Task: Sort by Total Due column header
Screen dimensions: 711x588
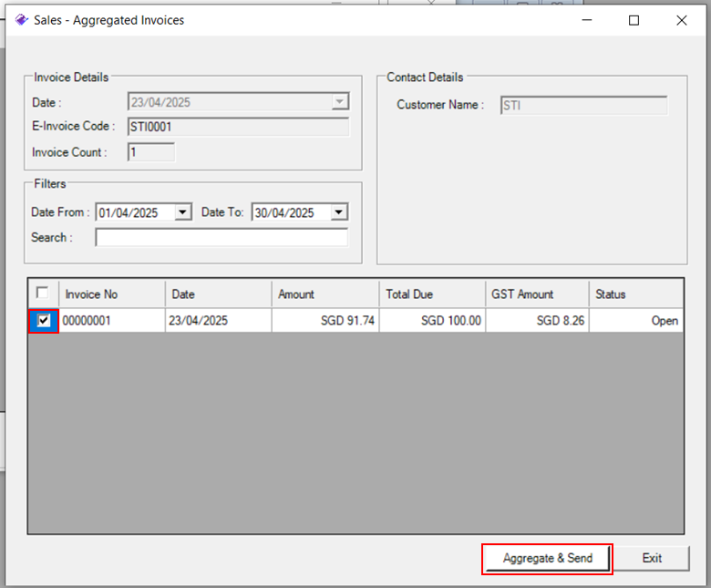Action: (x=432, y=294)
